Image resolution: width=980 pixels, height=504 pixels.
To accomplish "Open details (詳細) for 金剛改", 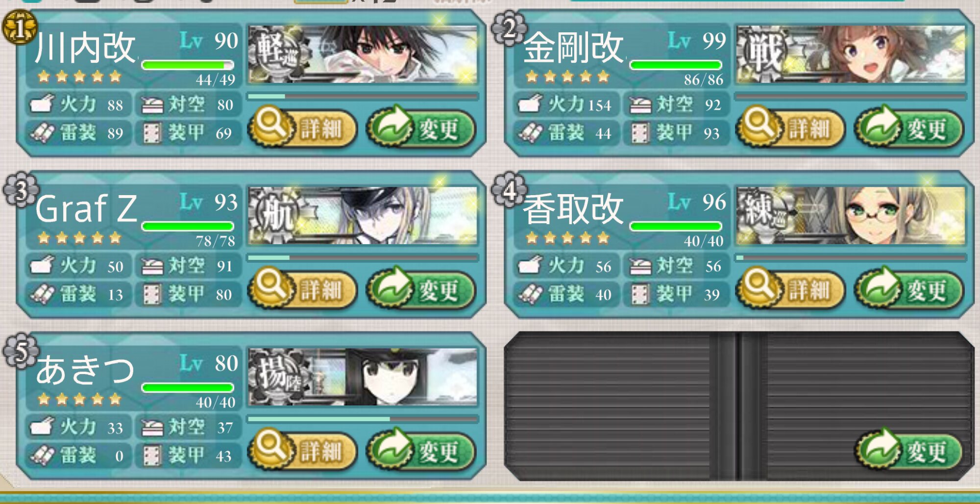I will click(x=790, y=128).
